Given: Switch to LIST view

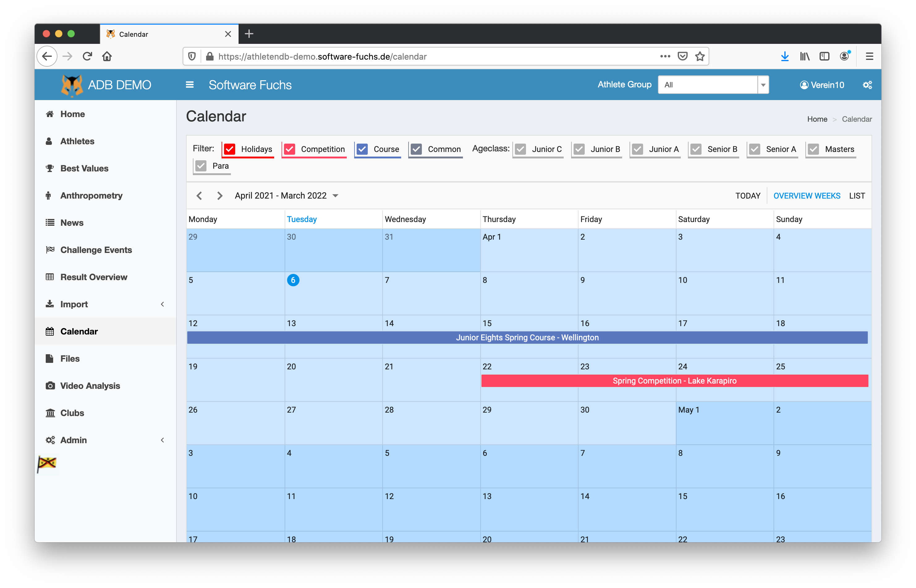Looking at the screenshot, I should click(857, 195).
